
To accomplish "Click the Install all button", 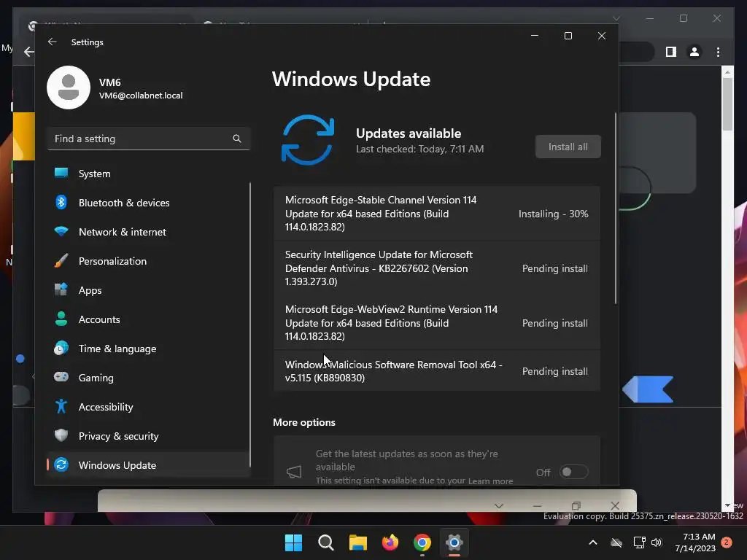I will point(568,147).
